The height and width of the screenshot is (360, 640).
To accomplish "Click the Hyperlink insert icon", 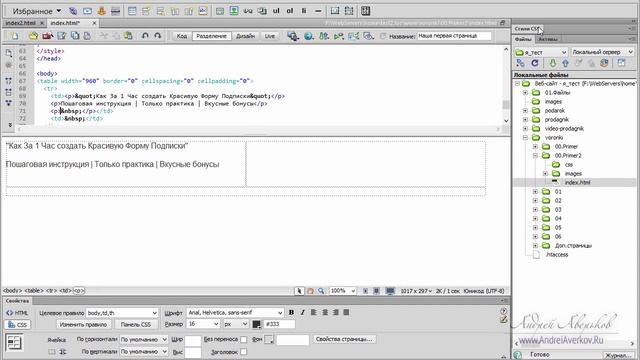I will [x=73, y=11].
